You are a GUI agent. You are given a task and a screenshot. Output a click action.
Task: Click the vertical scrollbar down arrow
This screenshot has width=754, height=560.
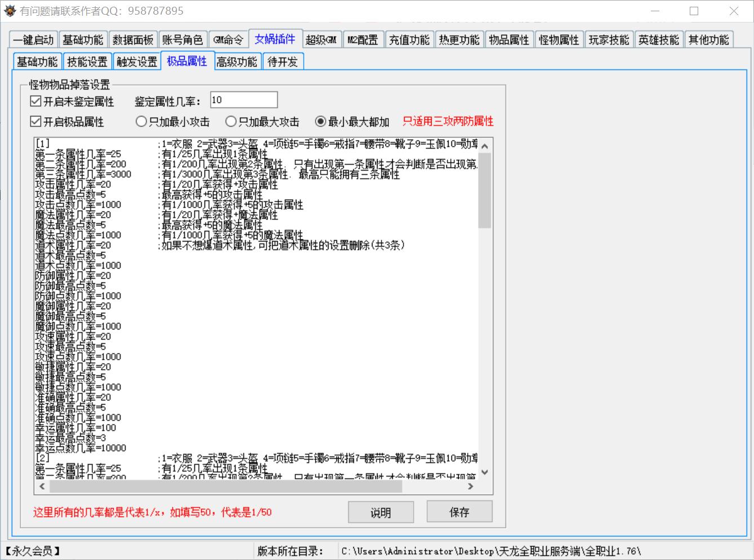485,472
